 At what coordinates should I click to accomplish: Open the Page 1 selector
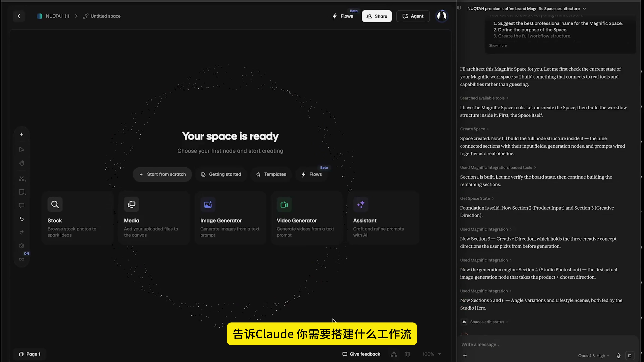30,354
